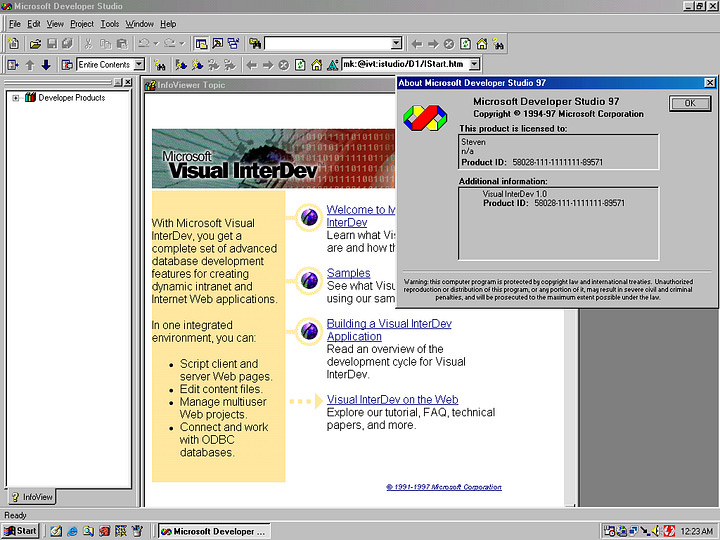
Task: Click the font size 'A' icon
Action: coord(332,65)
